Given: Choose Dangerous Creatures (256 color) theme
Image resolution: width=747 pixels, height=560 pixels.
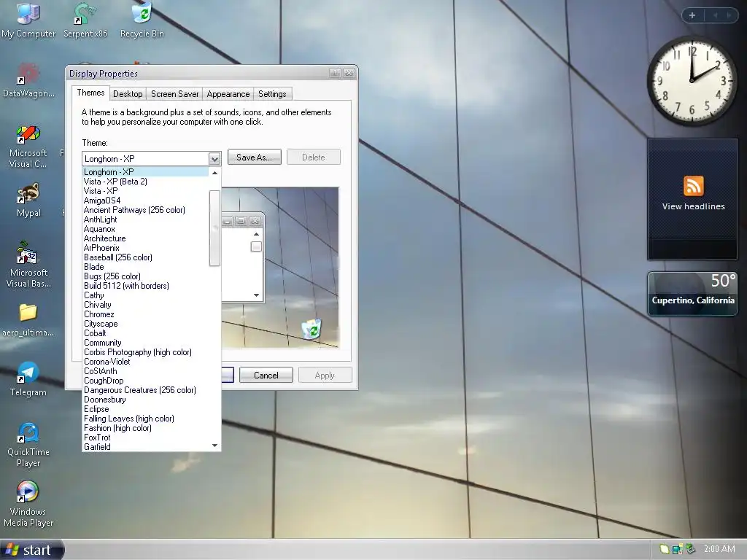Looking at the screenshot, I should pos(145,390).
